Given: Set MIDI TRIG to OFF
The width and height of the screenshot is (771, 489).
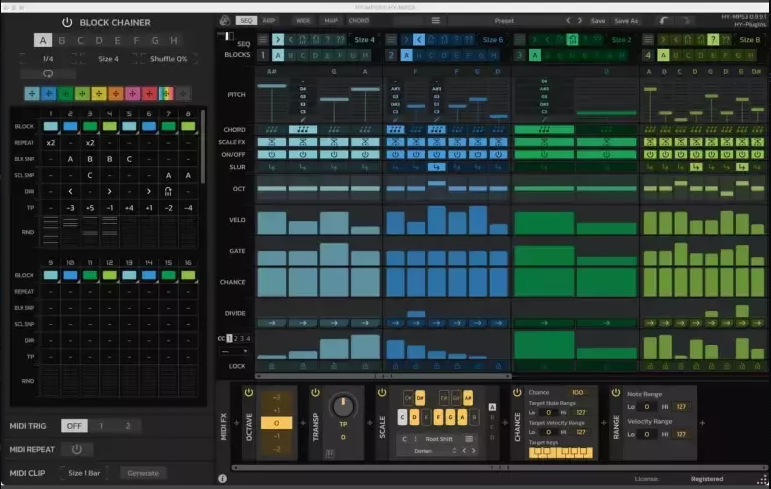Looking at the screenshot, I should (x=74, y=426).
